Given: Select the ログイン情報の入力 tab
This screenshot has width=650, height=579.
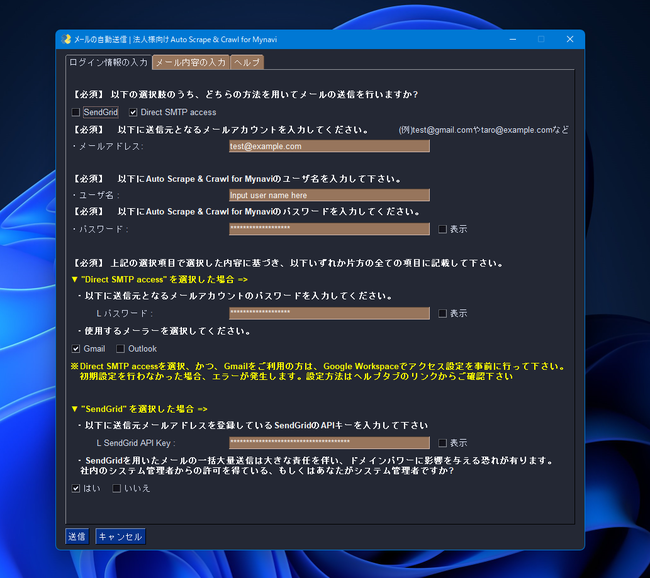Looking at the screenshot, I should pos(108,62).
